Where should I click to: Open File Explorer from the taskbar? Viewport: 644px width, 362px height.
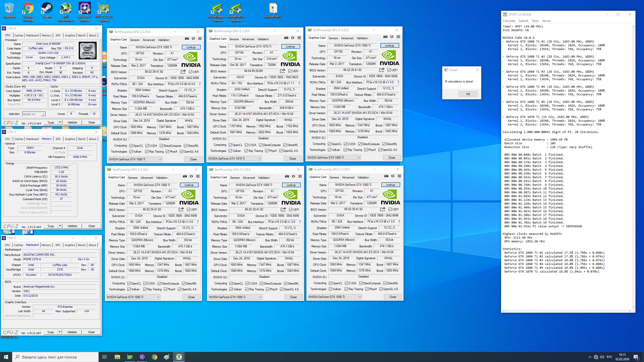coord(117,357)
